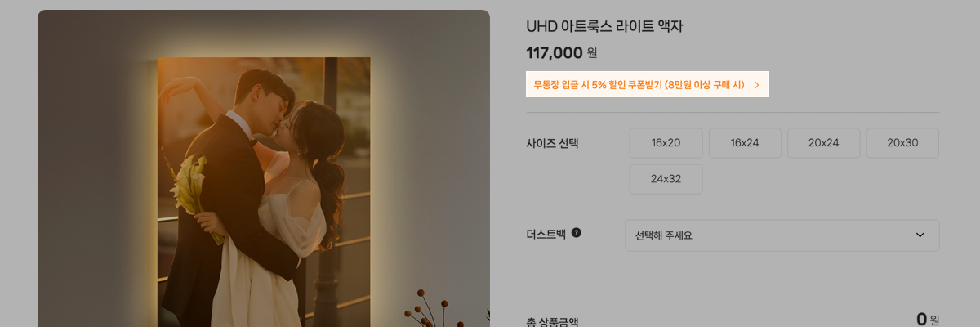The height and width of the screenshot is (327, 980).
Task: Open the 선택해 주세요 dropdown
Action: (782, 235)
